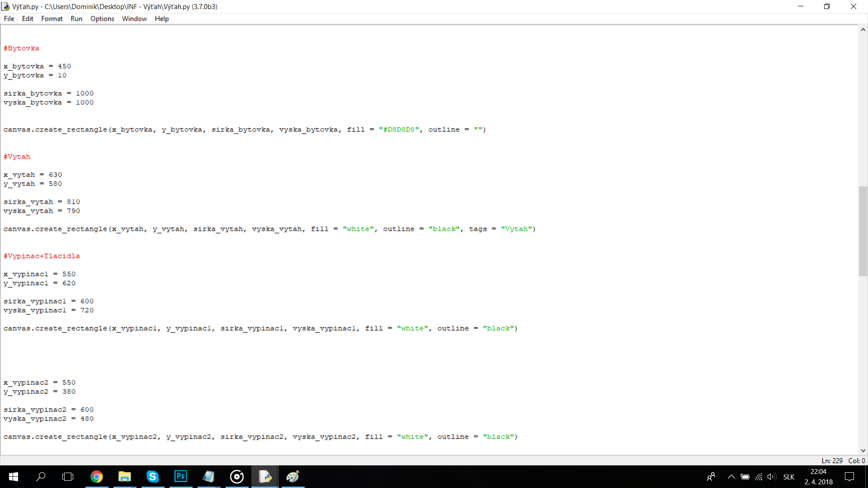Open the File menu
Screen dimensions: 868x488
click(9, 19)
